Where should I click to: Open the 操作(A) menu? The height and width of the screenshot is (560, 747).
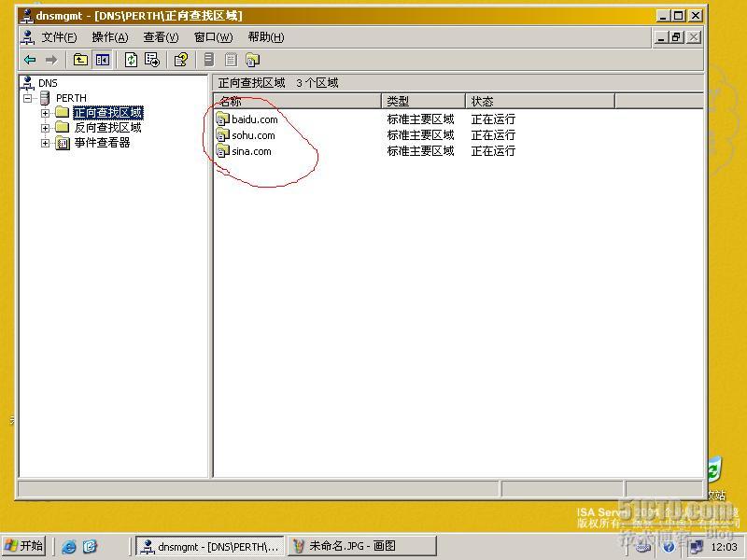click(x=110, y=37)
